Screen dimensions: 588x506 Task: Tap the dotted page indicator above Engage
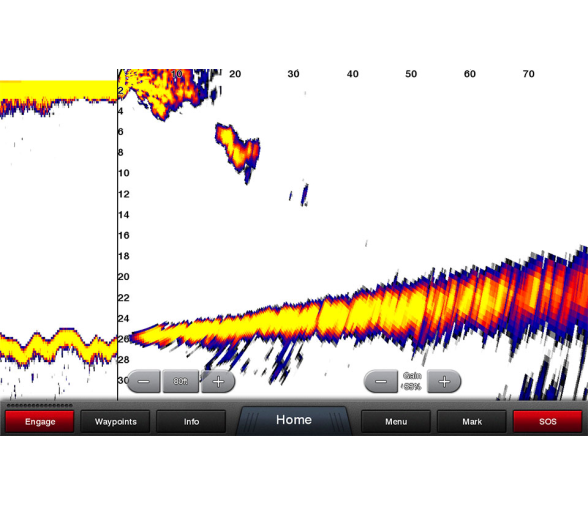tap(40, 405)
